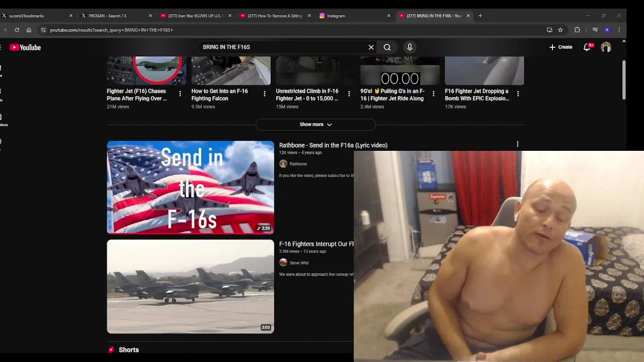644x362 pixels.
Task: Open the YouTube account avatar menu
Action: click(x=606, y=47)
